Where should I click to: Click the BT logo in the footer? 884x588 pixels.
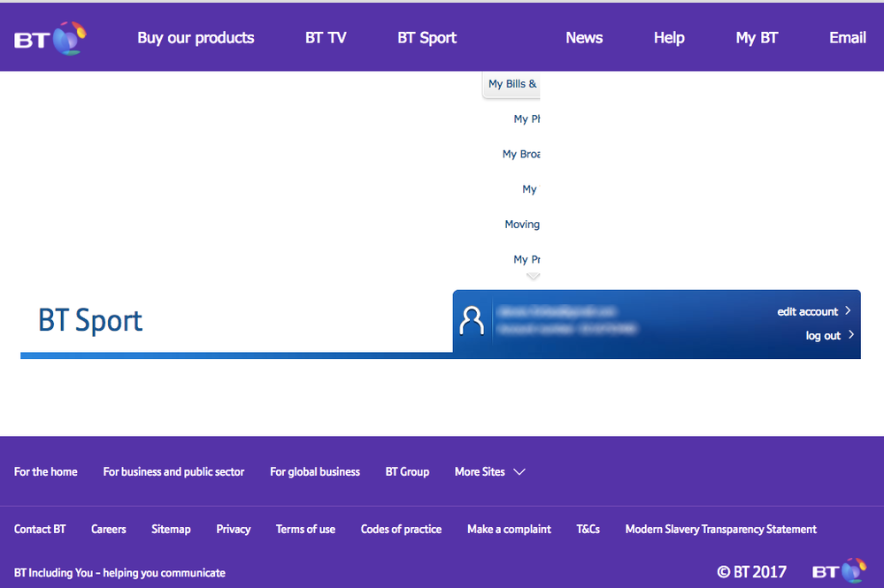point(839,571)
